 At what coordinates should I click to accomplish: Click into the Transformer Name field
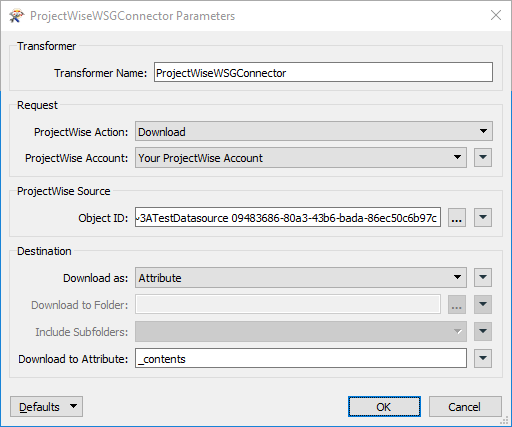click(323, 72)
